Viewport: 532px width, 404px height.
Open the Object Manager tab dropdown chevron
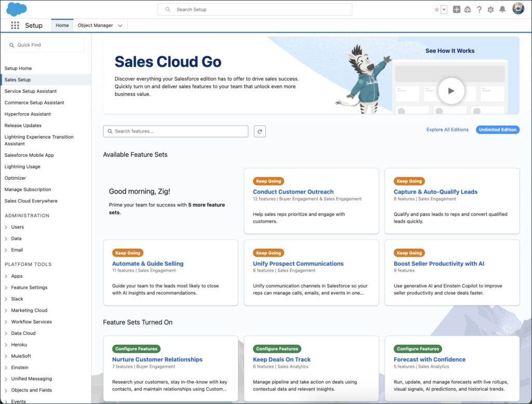pyautogui.click(x=120, y=25)
